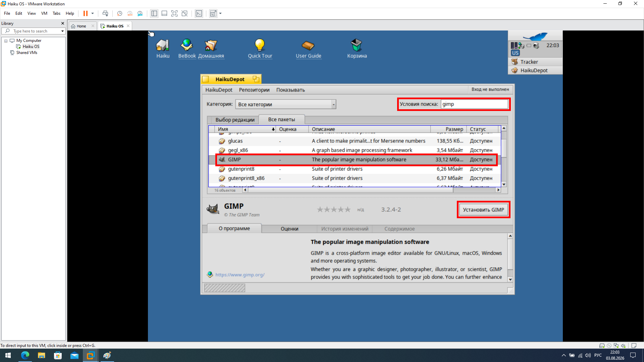Image resolution: width=644 pixels, height=362 pixels.
Task: Revert the VM to previous snapshot
Action: click(130, 13)
